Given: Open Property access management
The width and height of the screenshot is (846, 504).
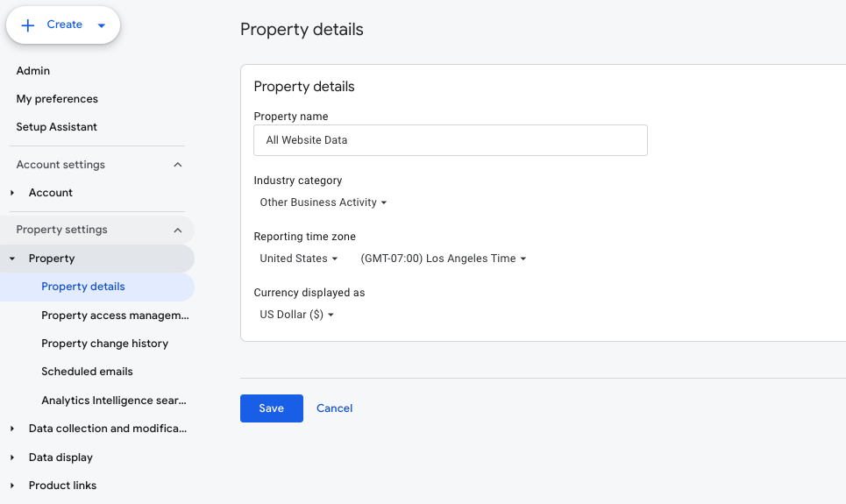Looking at the screenshot, I should pyautogui.click(x=115, y=315).
